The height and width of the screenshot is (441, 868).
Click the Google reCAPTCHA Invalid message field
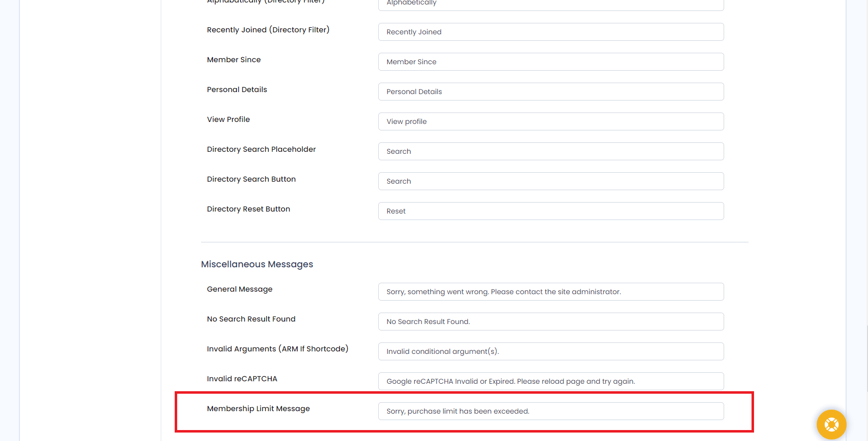click(x=550, y=381)
